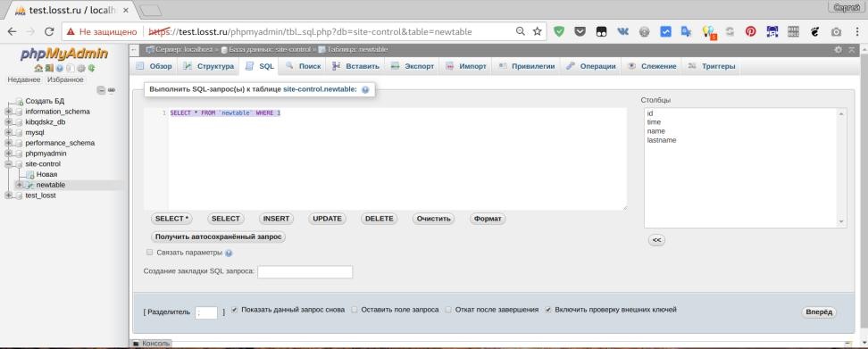Screen dimensions: 868x349
Task: Open the Импорт tab
Action: [x=465, y=66]
